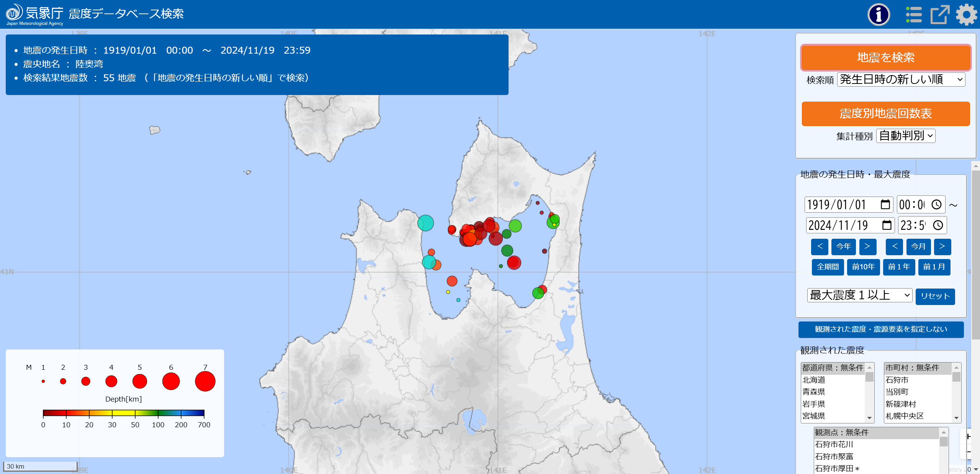Expand the 集計種別 自動判別 dropdown
This screenshot has height=474, width=980.
905,136
